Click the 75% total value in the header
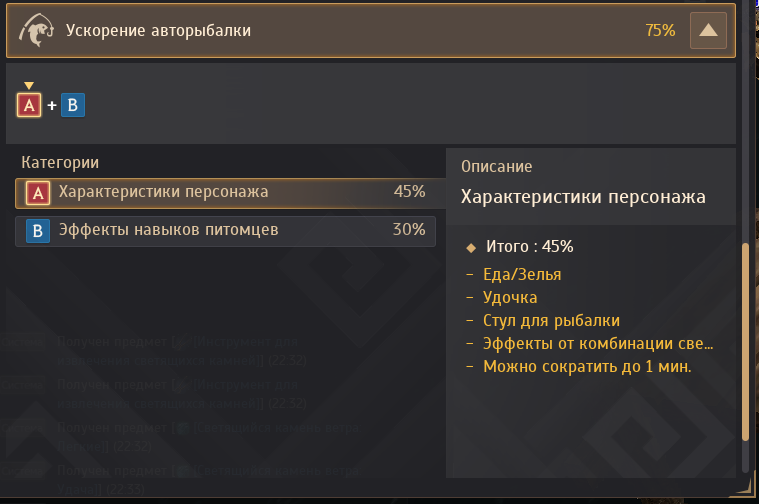The width and height of the screenshot is (759, 504). tap(660, 31)
